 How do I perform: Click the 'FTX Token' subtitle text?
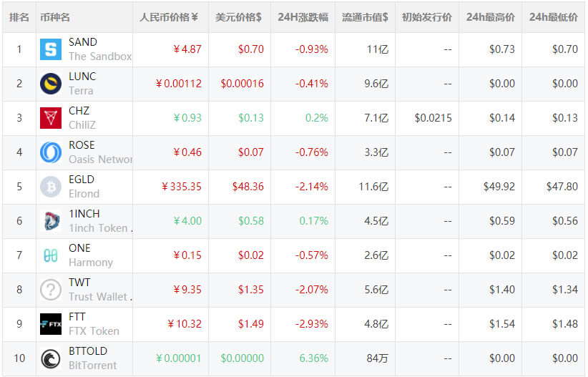click(x=94, y=331)
